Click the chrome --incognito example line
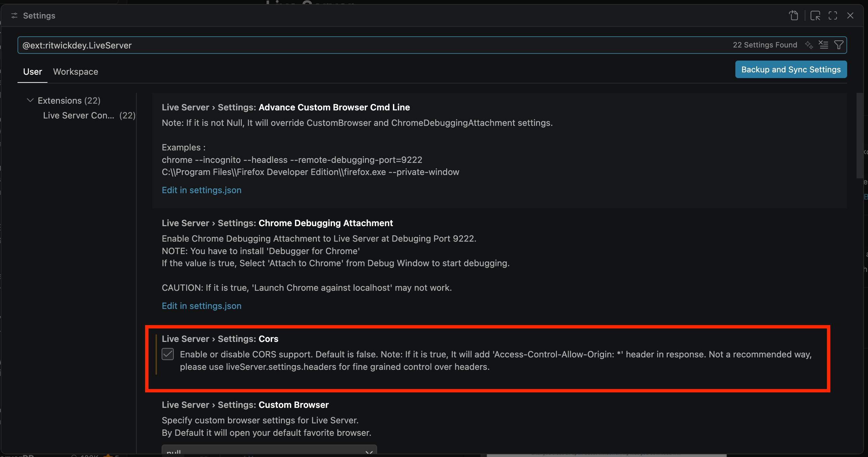868x457 pixels. pyautogui.click(x=292, y=160)
